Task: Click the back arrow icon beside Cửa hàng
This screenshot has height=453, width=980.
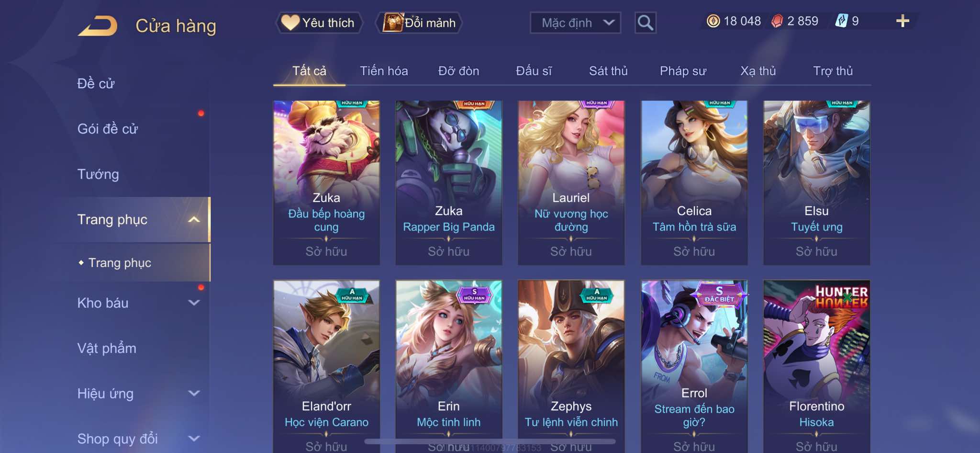Action: pyautogui.click(x=98, y=26)
